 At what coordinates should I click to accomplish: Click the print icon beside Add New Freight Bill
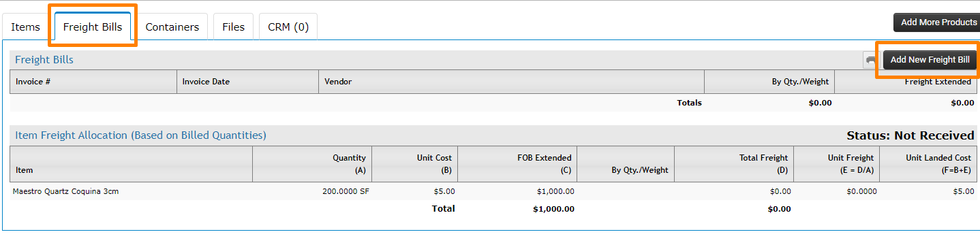click(870, 60)
